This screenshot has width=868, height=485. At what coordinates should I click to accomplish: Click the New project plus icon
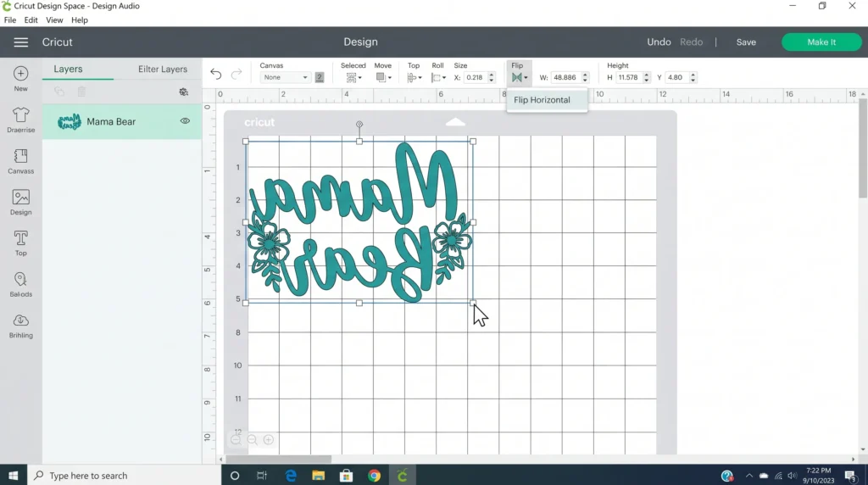tap(20, 74)
